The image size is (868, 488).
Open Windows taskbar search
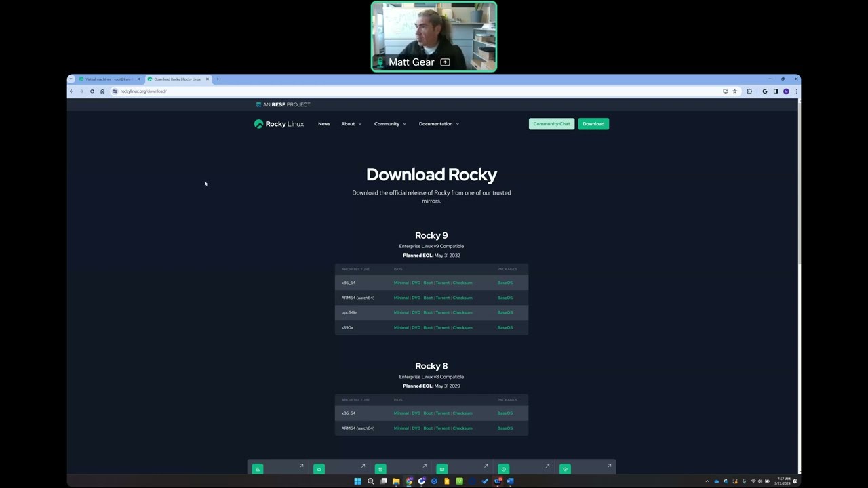370,481
